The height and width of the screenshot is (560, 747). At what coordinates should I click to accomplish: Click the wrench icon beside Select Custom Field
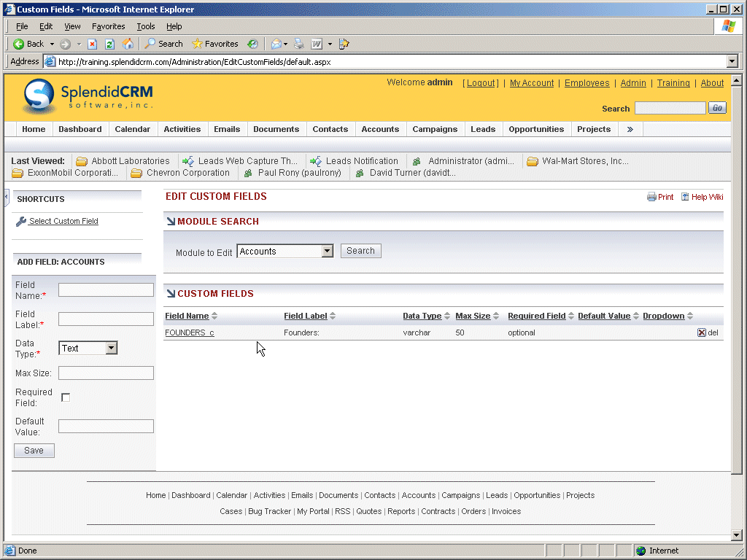click(x=21, y=222)
